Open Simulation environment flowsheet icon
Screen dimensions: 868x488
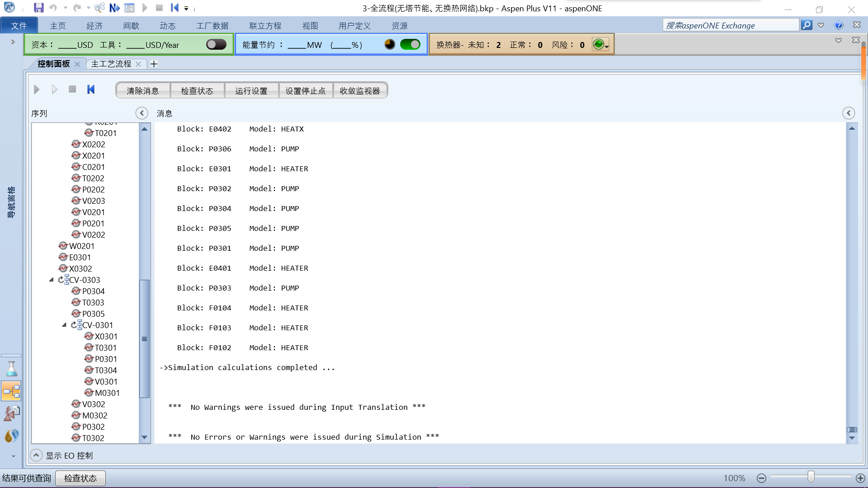click(x=11, y=391)
